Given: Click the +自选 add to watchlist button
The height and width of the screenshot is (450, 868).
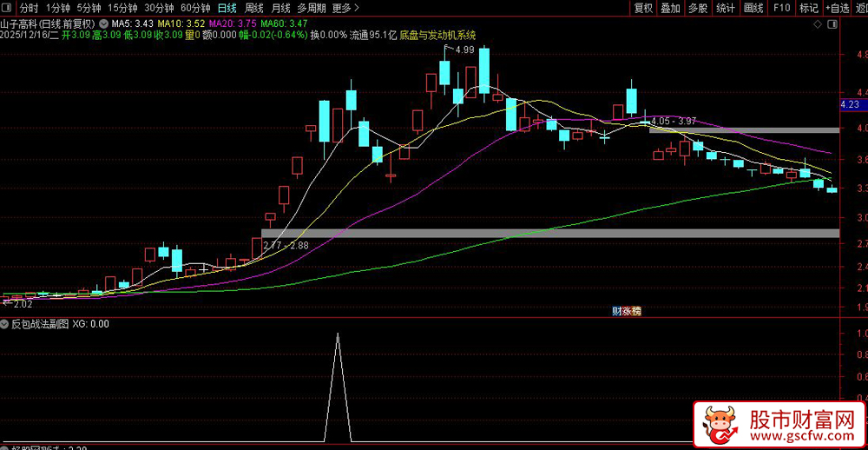Looking at the screenshot, I should [837, 8].
